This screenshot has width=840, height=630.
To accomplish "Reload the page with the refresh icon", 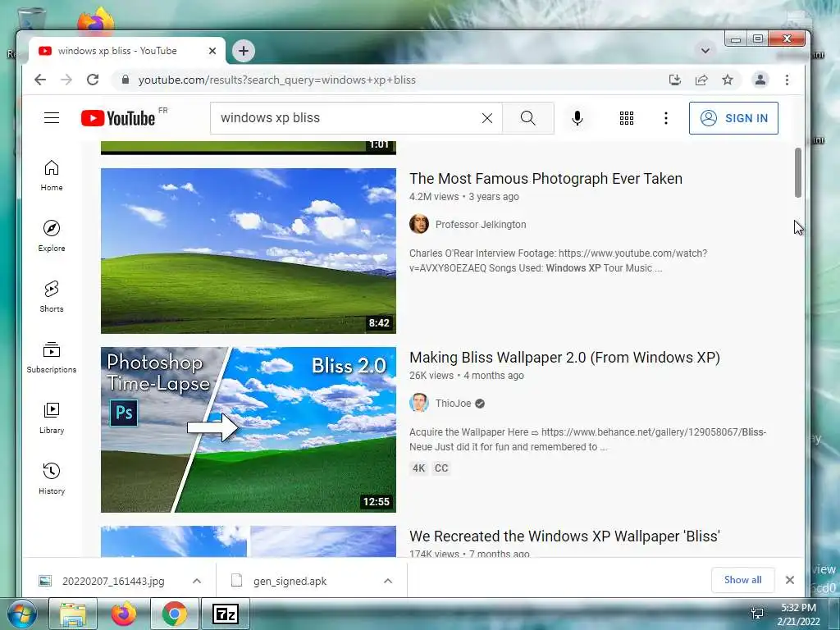I will tap(93, 80).
